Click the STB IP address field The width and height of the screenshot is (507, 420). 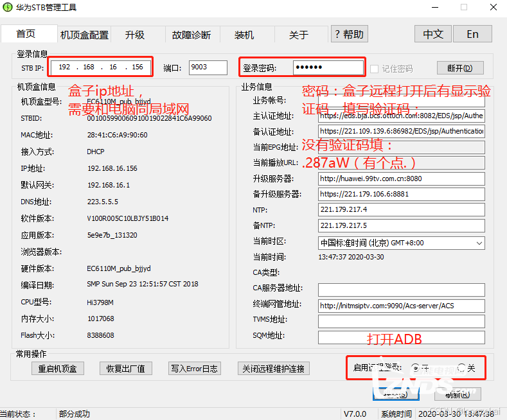tap(100, 67)
